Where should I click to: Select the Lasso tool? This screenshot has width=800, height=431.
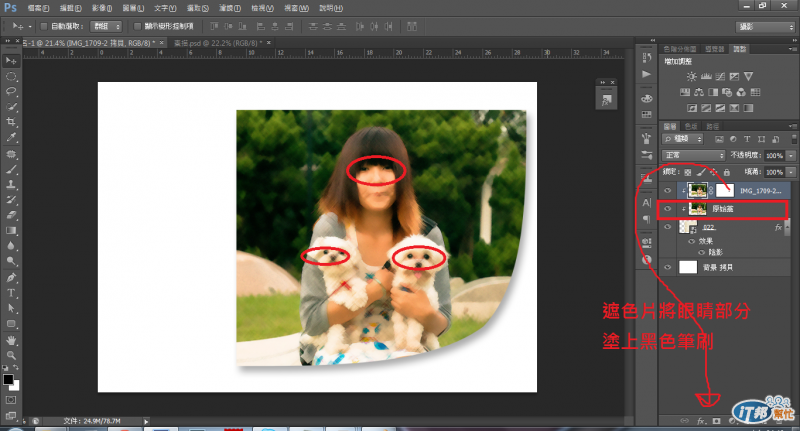tap(11, 91)
